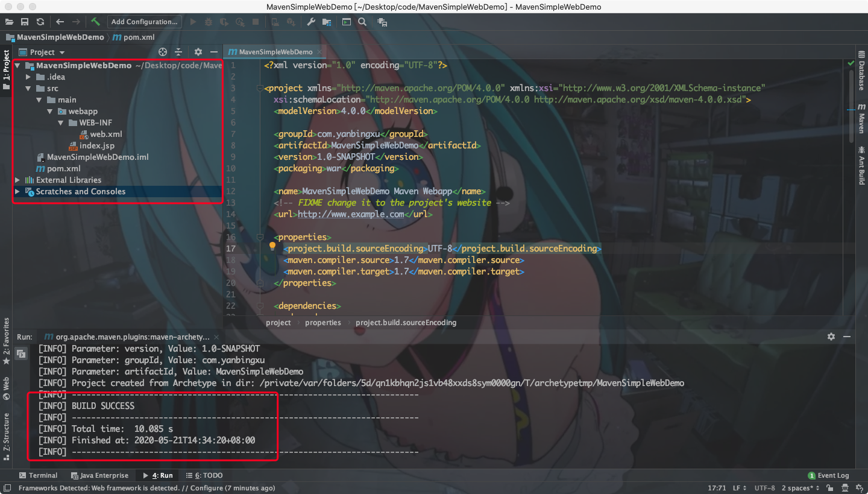Select the MavenSimpleWebDemo editor tab
The height and width of the screenshot is (494, 868).
(276, 52)
